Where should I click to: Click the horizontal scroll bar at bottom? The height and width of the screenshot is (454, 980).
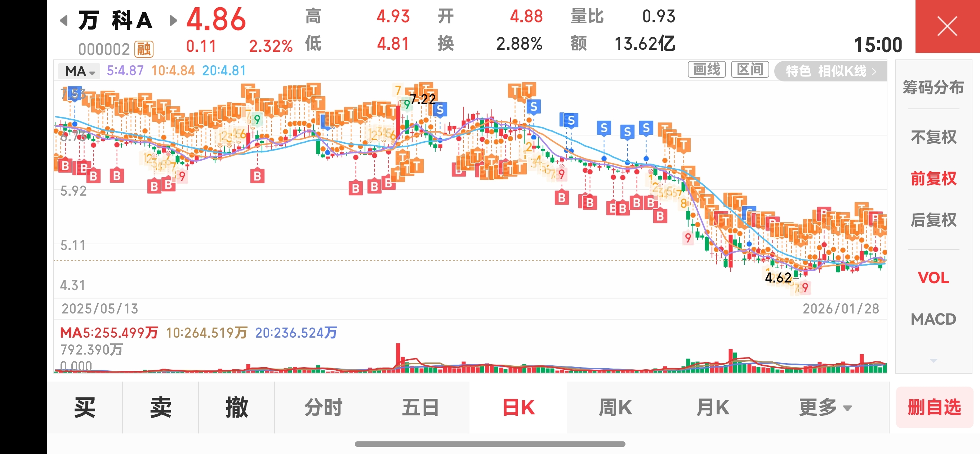pyautogui.click(x=490, y=444)
